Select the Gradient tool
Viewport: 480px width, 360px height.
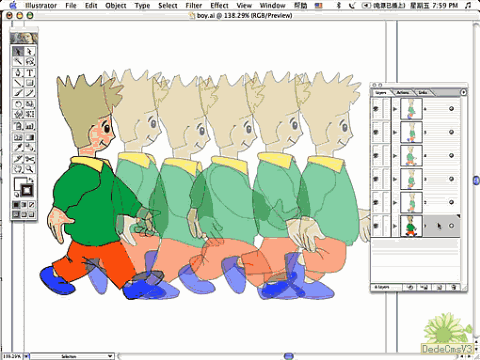click(30, 137)
